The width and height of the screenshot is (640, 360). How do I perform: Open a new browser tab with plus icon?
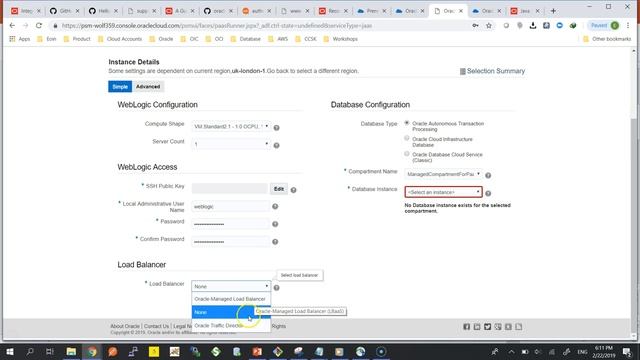(553, 11)
